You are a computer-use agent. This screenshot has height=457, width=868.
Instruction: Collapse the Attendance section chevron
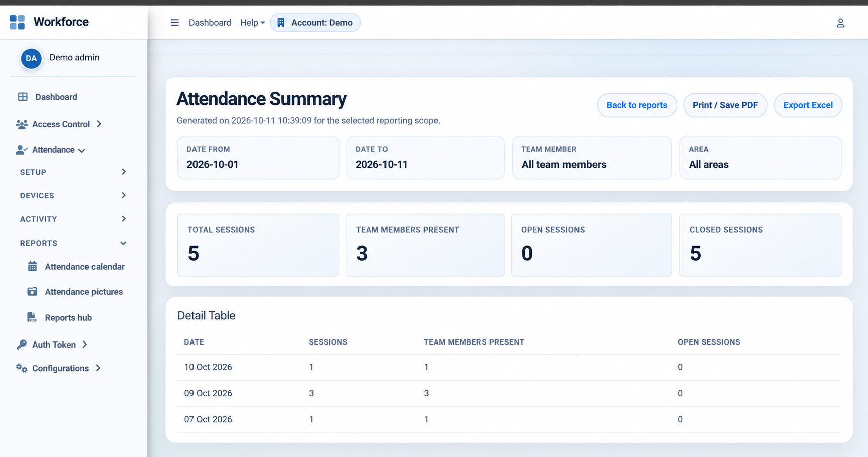[x=82, y=150]
